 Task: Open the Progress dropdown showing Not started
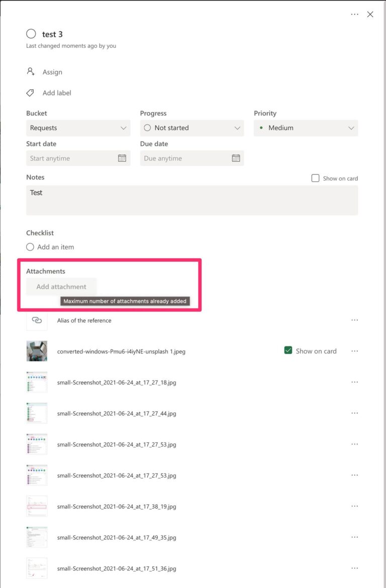[x=191, y=128]
